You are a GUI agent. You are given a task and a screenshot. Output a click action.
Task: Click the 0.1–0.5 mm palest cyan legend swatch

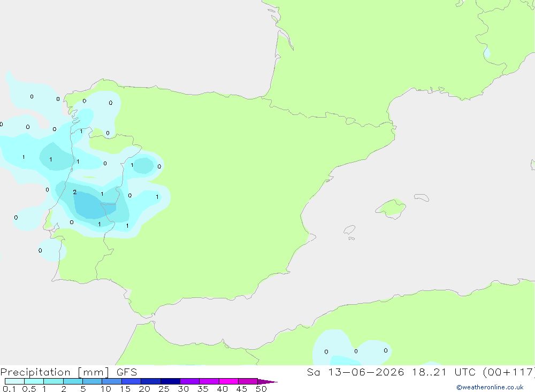pyautogui.click(x=14, y=381)
